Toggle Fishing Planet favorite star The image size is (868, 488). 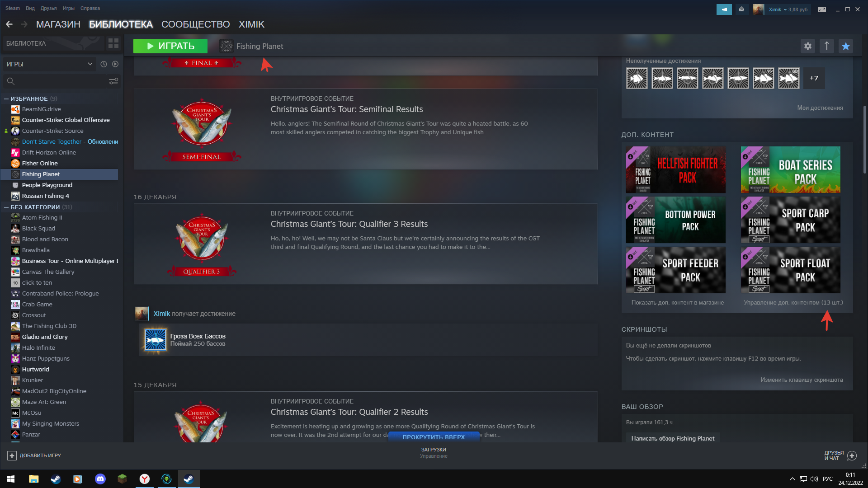pos(846,46)
